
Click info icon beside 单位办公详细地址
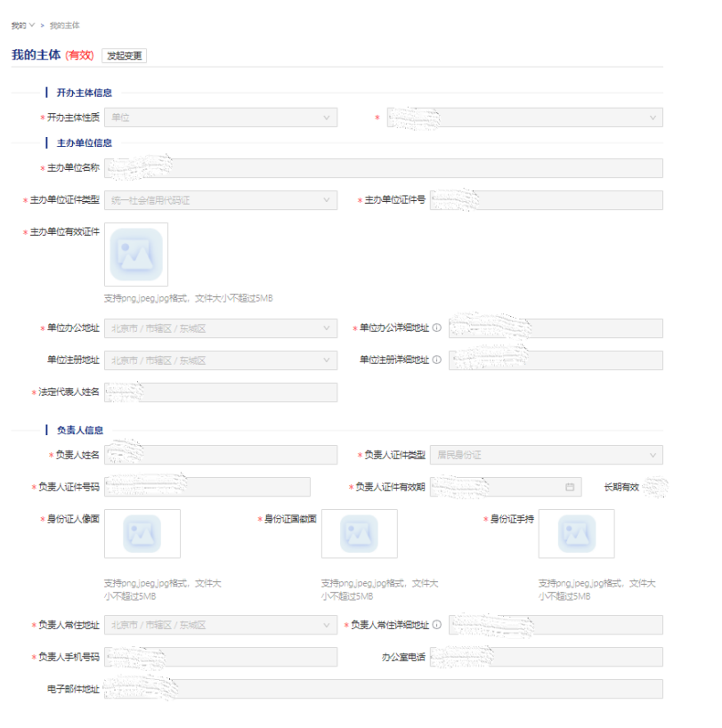point(437,328)
